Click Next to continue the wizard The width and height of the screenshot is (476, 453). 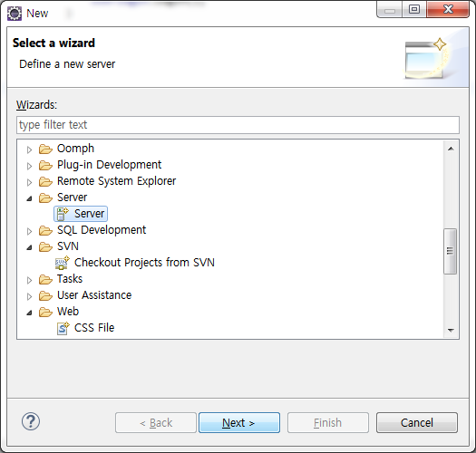click(239, 422)
